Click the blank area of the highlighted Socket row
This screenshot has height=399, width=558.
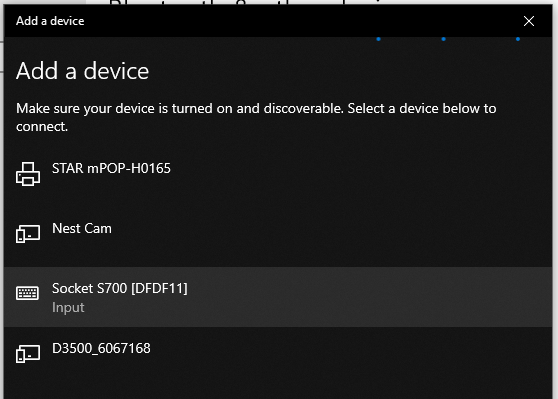pos(370,297)
